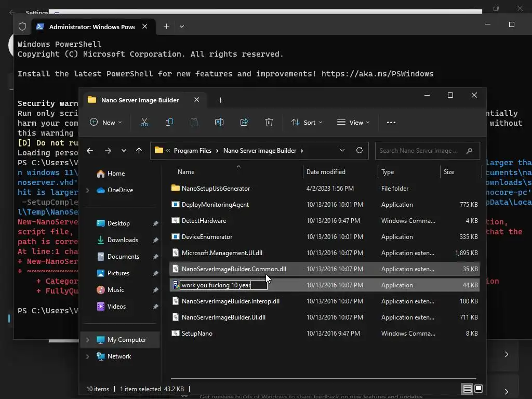Select Microsoft.Management.UI.dll file name
532x399 pixels.
pos(222,253)
